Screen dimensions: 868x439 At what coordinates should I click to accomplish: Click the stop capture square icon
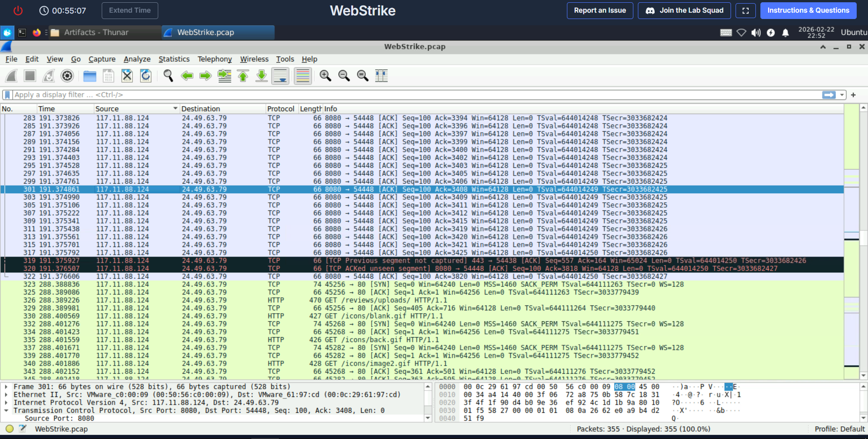pyautogui.click(x=30, y=76)
